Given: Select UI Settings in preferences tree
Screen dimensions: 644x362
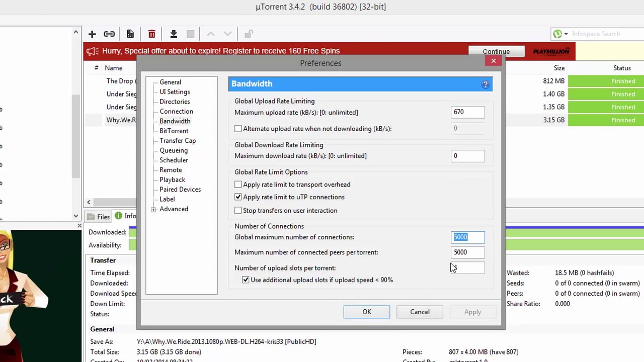Looking at the screenshot, I should point(175,92).
